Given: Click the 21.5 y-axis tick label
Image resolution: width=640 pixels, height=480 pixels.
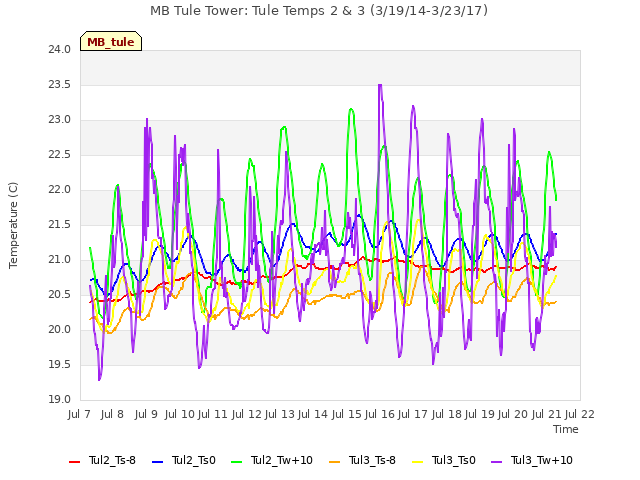Looking at the screenshot, I should point(60,225).
